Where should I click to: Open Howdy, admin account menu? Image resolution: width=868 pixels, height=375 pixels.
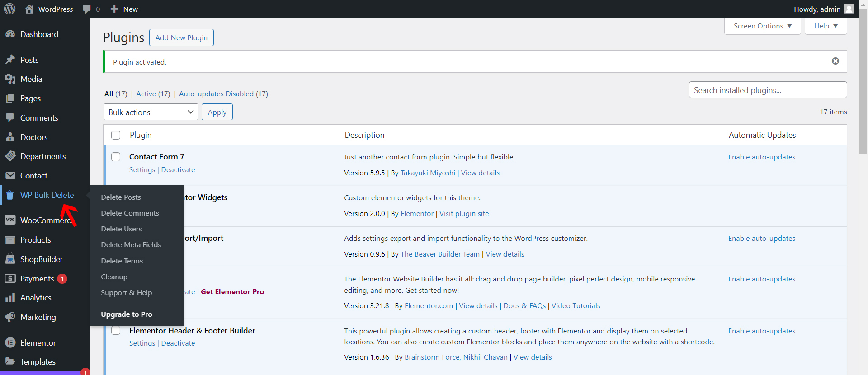click(x=824, y=9)
